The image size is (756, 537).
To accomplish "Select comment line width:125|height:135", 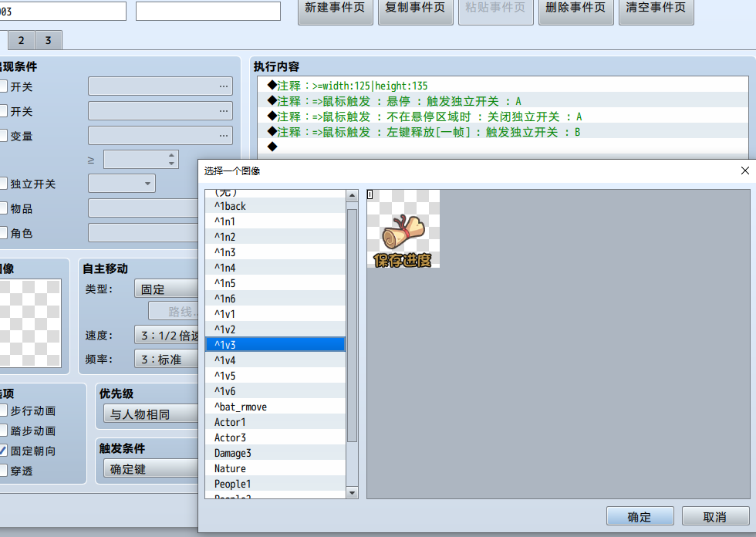I will pyautogui.click(x=503, y=86).
